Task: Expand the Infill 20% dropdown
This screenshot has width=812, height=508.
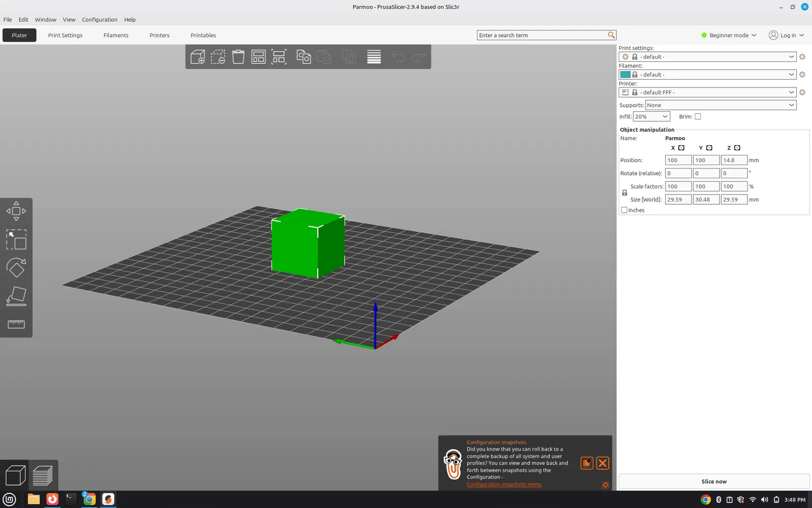Action: [652, 116]
